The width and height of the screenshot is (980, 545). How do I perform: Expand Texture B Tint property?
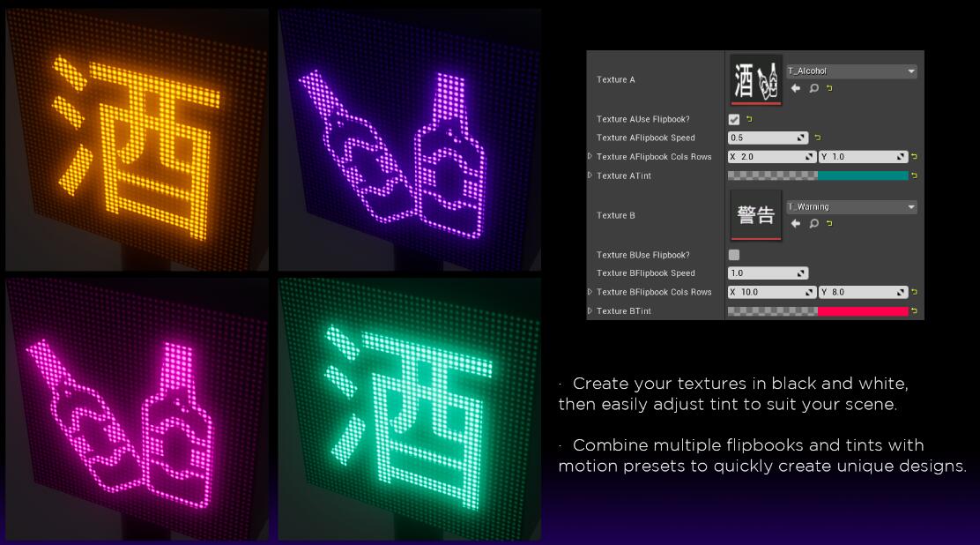(590, 310)
